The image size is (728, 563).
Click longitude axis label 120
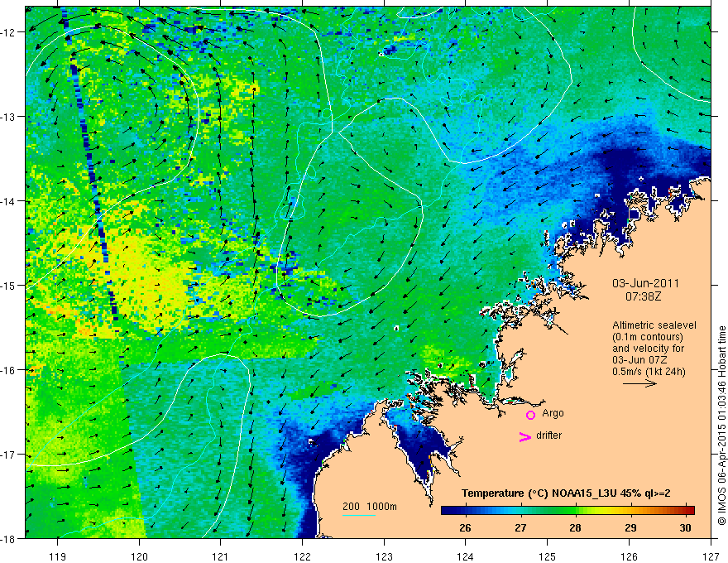[139, 556]
